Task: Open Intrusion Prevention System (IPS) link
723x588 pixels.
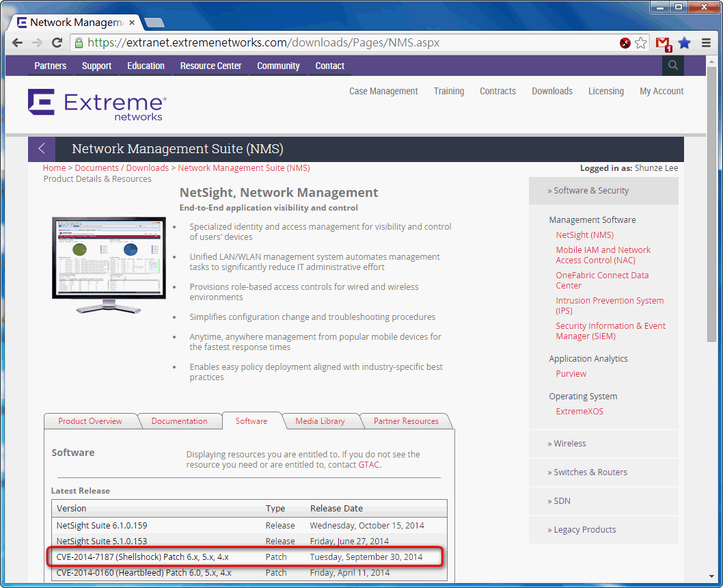Action: click(x=610, y=306)
